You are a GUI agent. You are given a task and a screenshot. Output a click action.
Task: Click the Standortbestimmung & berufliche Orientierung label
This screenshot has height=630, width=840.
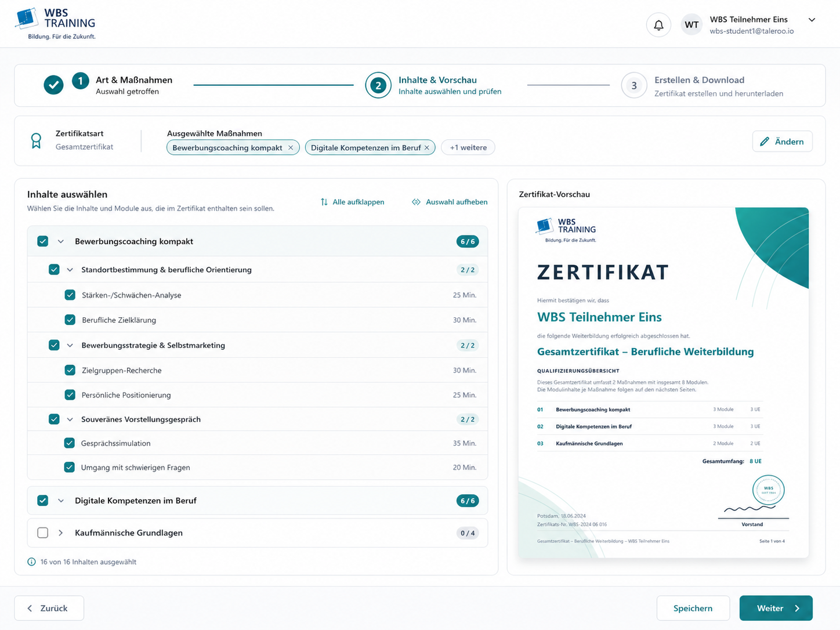pos(166,270)
